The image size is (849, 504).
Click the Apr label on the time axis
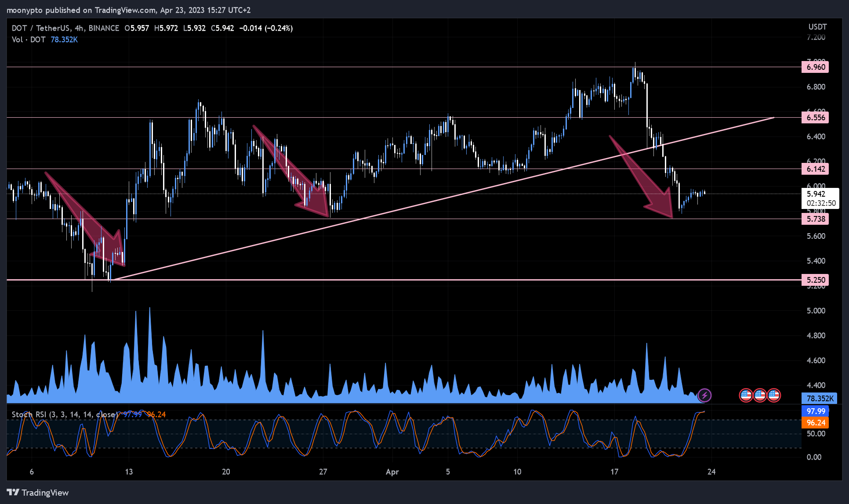point(392,472)
